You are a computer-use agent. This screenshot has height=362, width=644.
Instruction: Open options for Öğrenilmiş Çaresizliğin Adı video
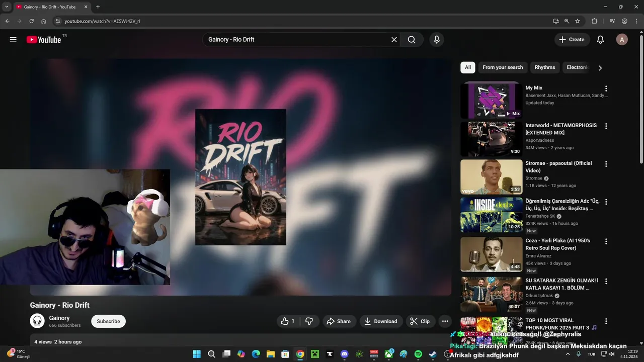(606, 202)
